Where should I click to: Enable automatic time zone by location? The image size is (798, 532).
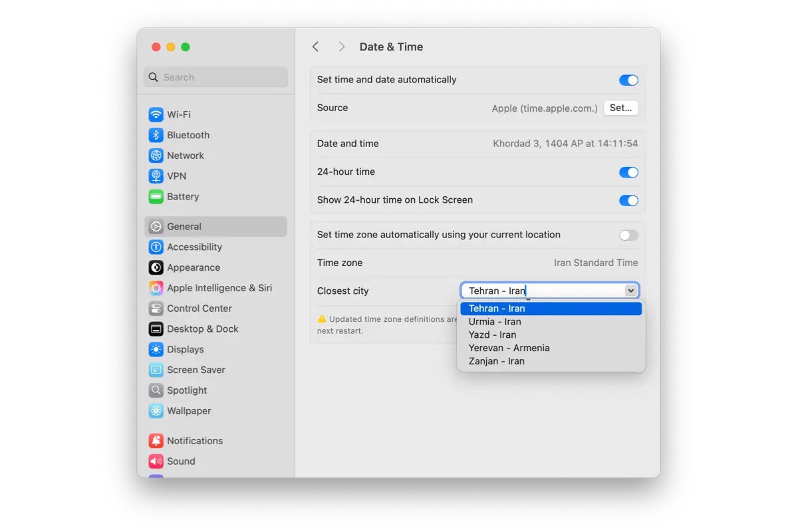pos(628,235)
